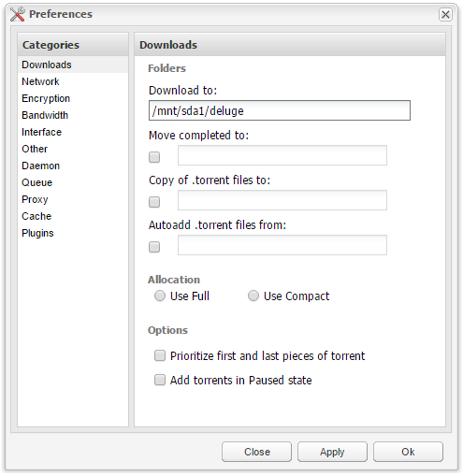Check Prioritize first and last pieces
Screen dimensions: 463x476
pos(160,355)
